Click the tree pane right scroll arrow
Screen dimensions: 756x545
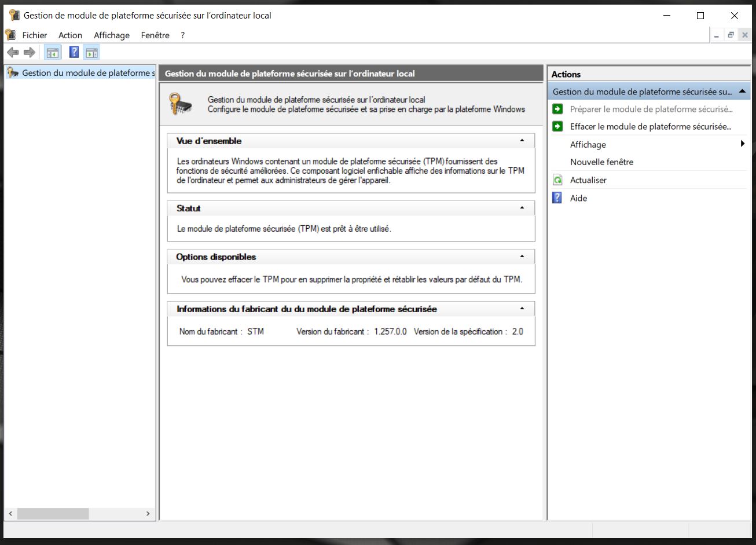148,514
